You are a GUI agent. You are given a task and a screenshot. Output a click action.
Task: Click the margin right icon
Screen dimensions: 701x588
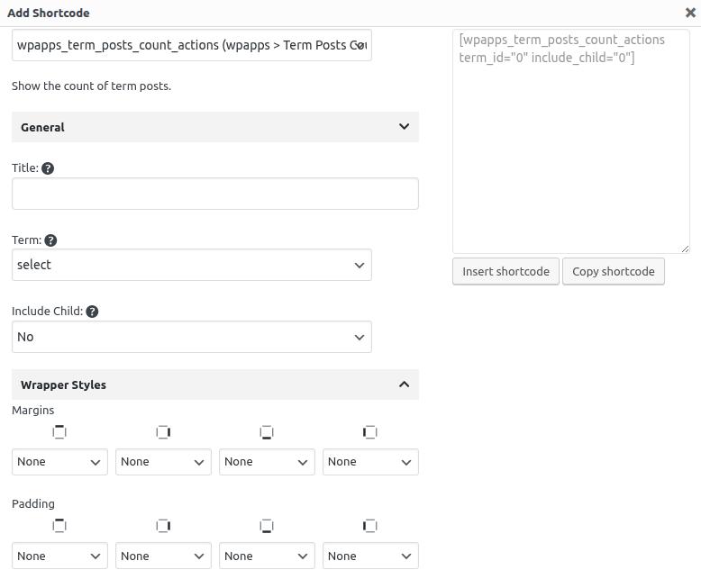pos(163,432)
